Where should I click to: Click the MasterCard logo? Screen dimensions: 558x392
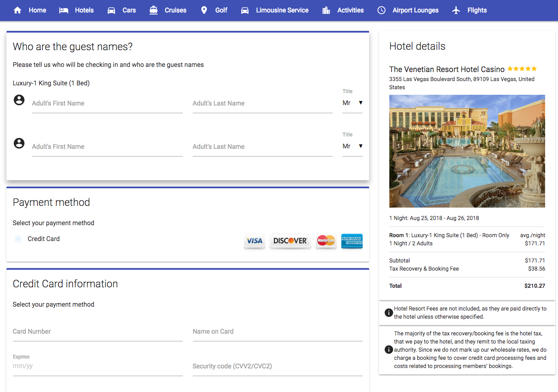coord(326,241)
